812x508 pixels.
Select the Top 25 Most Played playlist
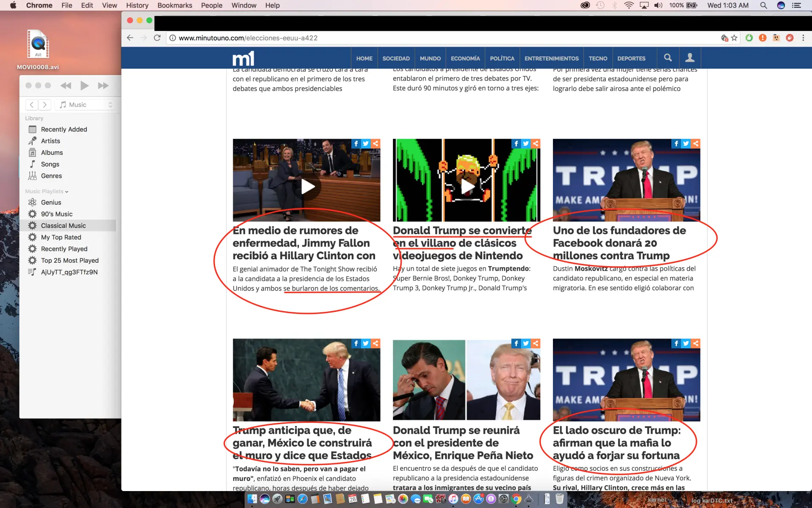[x=70, y=260]
